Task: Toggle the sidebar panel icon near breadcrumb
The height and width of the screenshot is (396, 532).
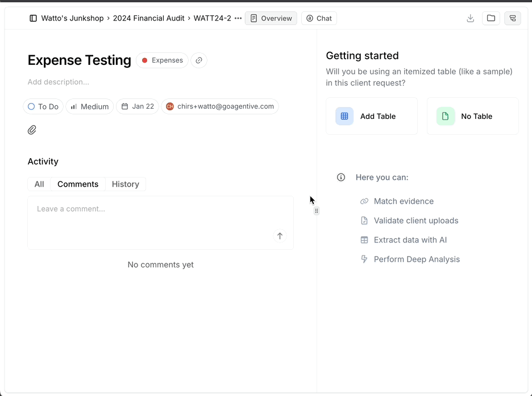Action: [33, 18]
